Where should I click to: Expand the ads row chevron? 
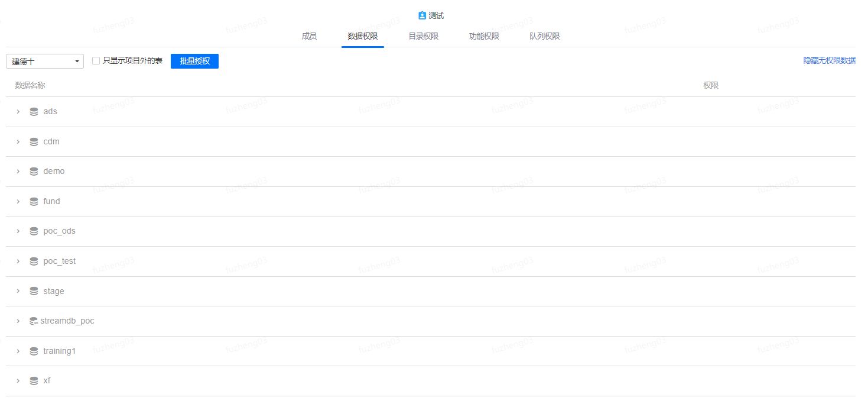18,112
